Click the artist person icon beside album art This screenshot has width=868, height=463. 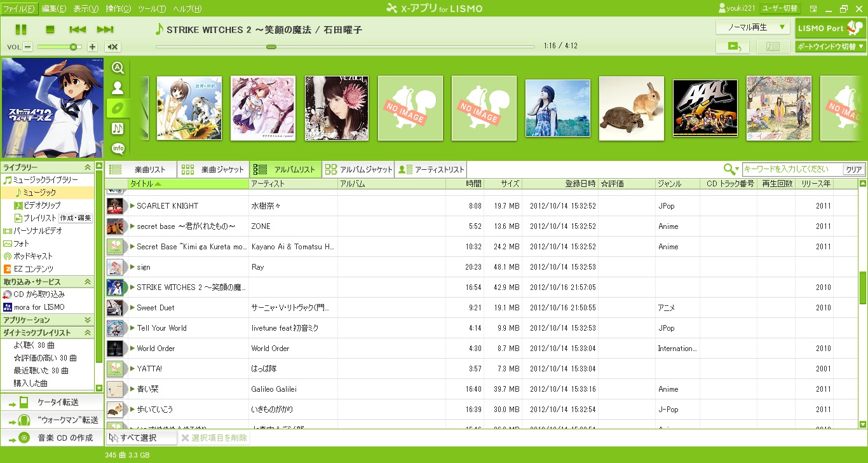(x=118, y=88)
